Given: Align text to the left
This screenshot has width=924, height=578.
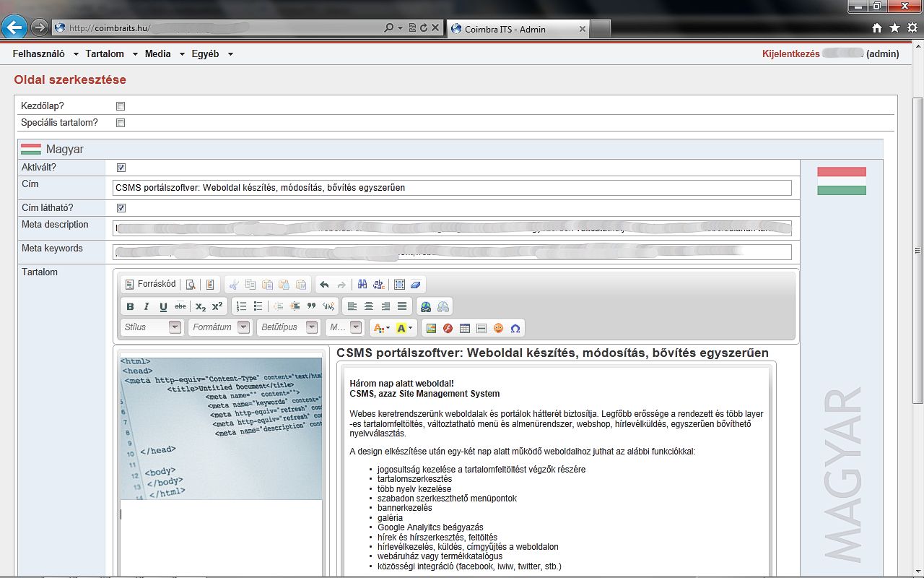Looking at the screenshot, I should (x=352, y=306).
